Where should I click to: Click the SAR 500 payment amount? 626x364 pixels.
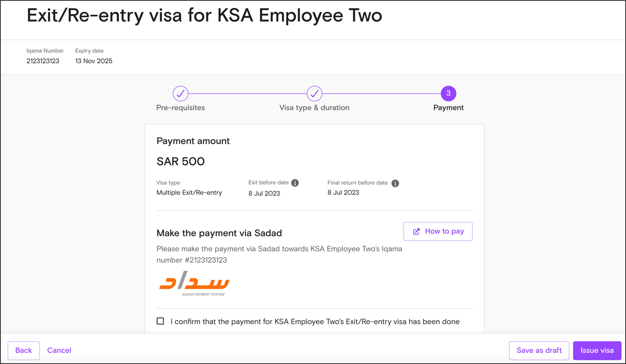181,161
